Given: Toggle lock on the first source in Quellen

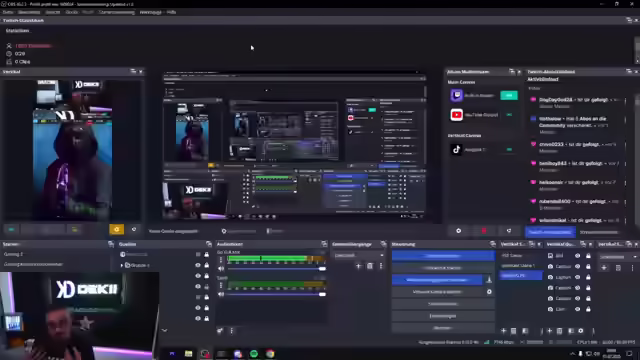Looking at the screenshot, I should [207, 254].
